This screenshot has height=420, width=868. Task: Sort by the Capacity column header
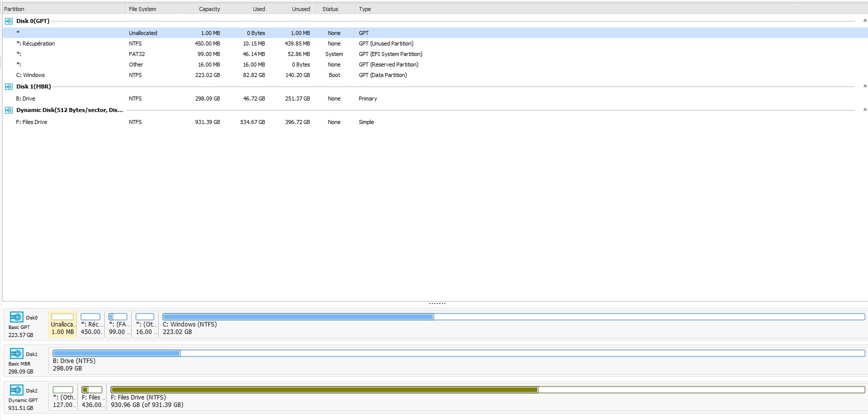pos(199,9)
